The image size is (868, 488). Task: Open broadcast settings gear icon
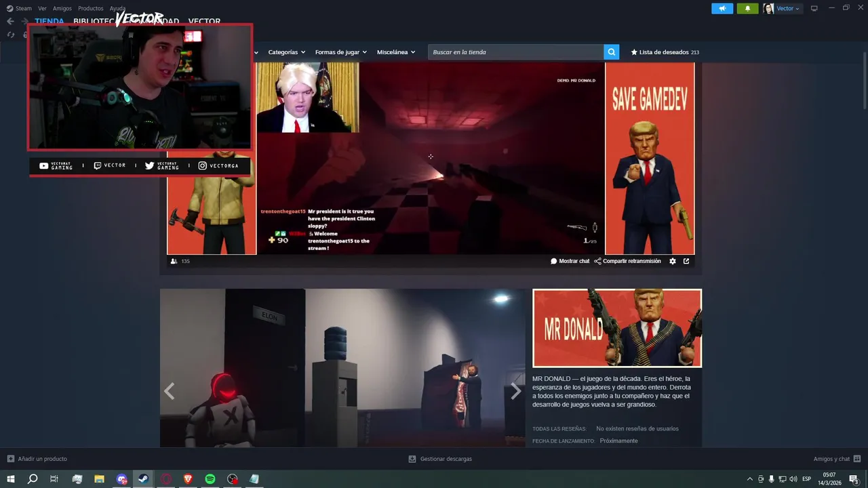(x=673, y=261)
